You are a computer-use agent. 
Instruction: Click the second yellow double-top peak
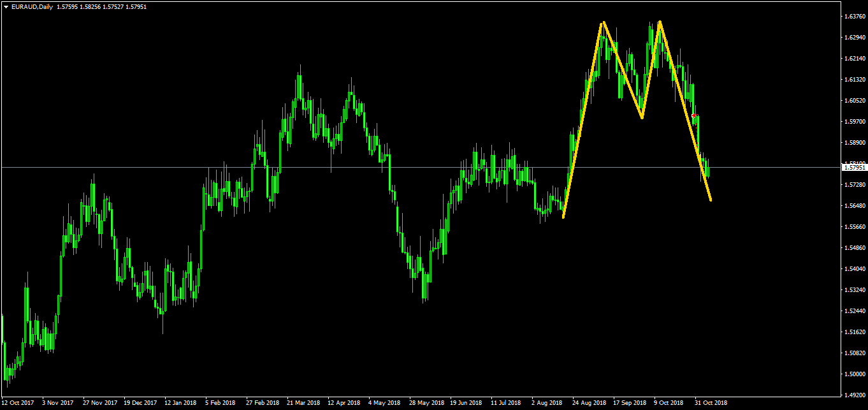[660, 22]
